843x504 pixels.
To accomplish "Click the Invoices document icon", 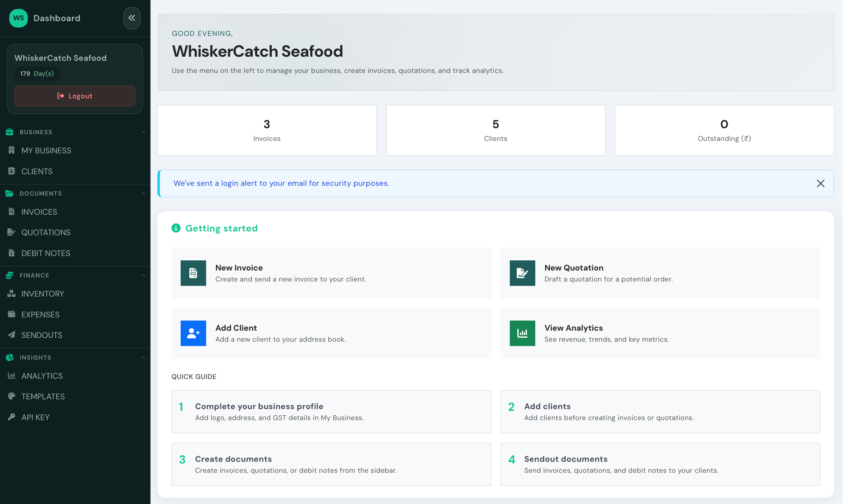I will (x=11, y=211).
